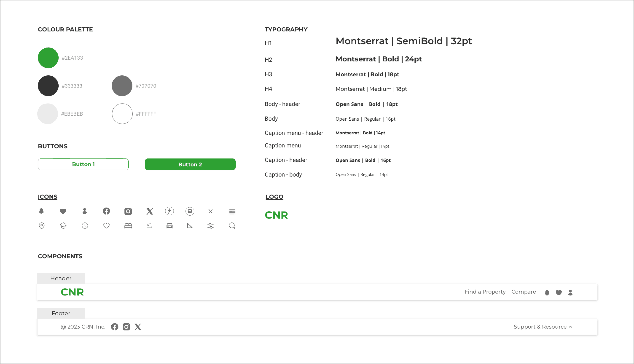Screen dimensions: 634x364
Task: Select the walking pedestrian icon
Action: pos(170,211)
